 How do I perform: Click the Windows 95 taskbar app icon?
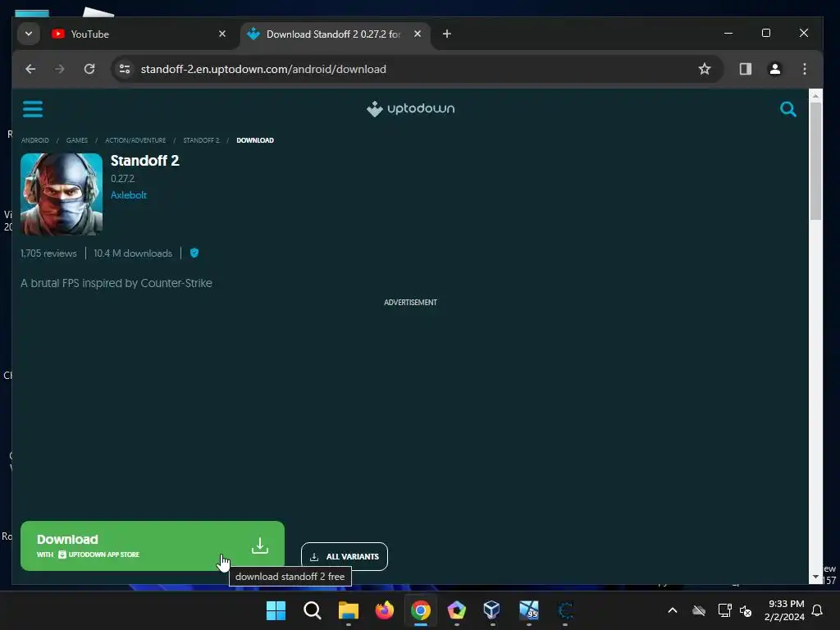(x=529, y=610)
